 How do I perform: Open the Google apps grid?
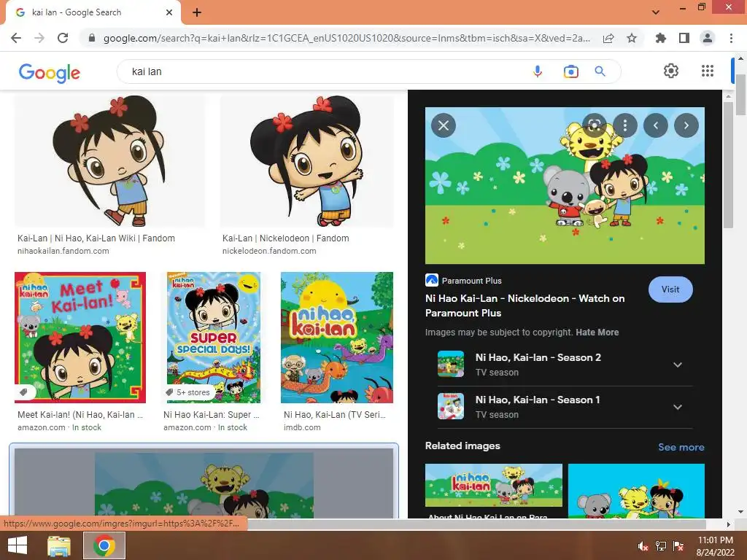click(x=708, y=71)
